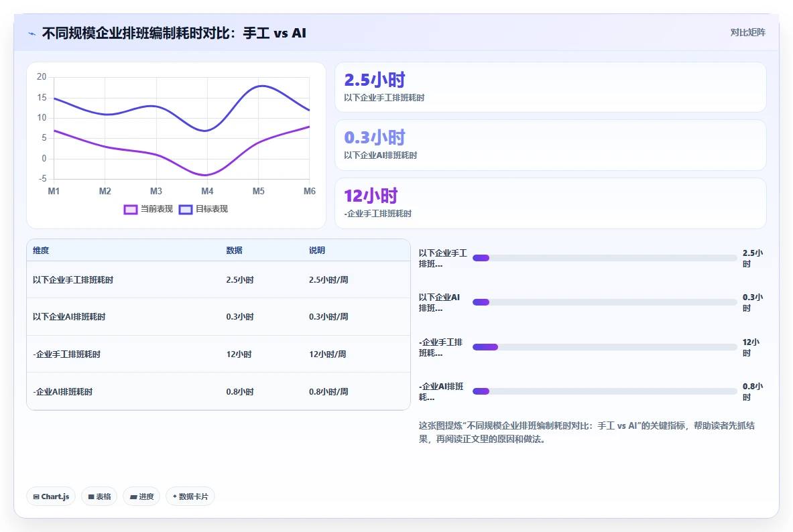Click the 0.8小时/周 description cell
Viewport: 793px width, 532px height.
point(328,391)
